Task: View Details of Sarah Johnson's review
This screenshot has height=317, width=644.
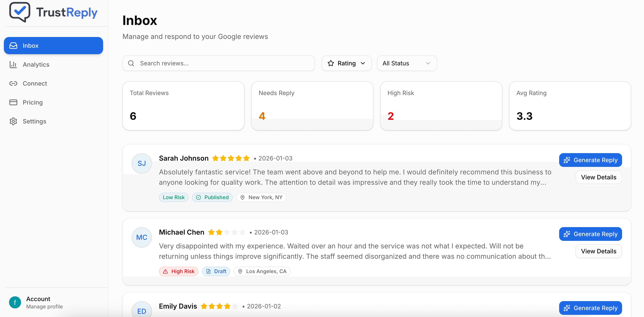Action: pyautogui.click(x=598, y=177)
